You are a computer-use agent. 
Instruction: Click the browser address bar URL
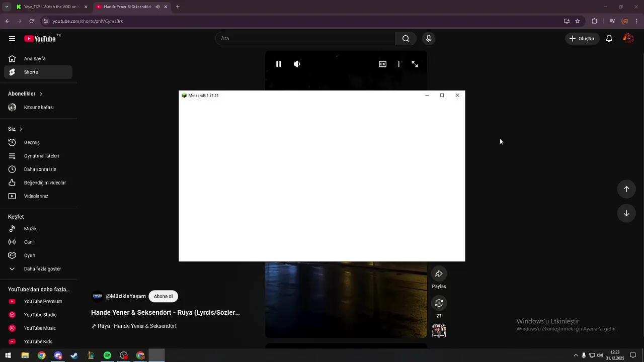tap(88, 21)
